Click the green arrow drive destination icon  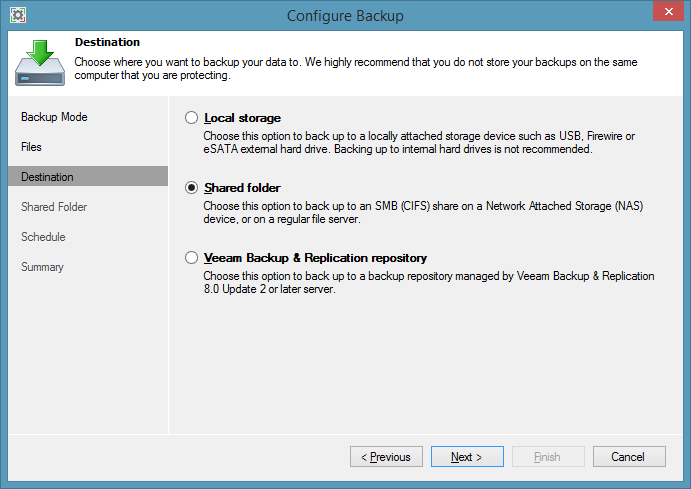pyautogui.click(x=40, y=62)
